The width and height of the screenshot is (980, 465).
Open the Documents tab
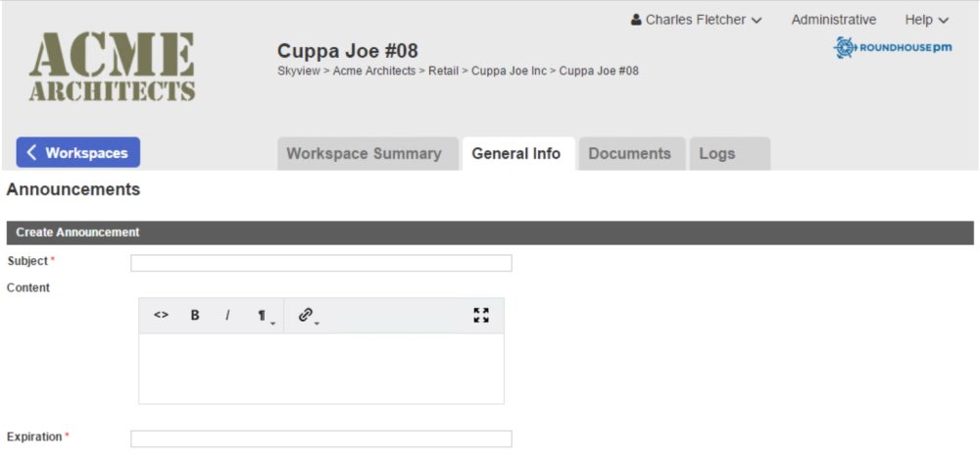[x=630, y=154]
